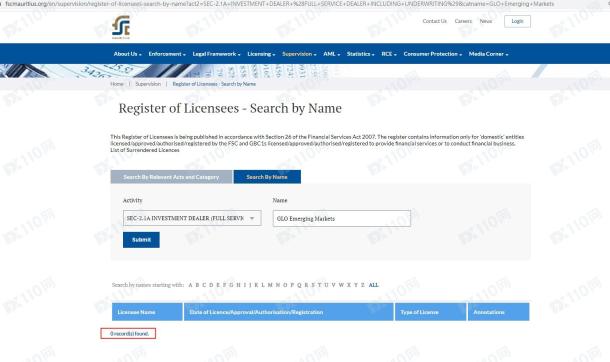
Task: Go to Supervision breadcrumb
Action: 148,84
